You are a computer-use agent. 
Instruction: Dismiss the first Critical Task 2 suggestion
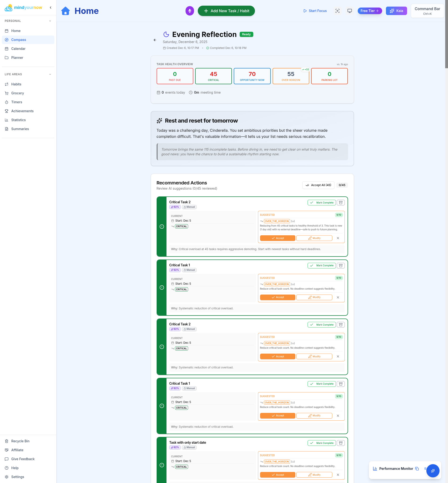point(338,238)
